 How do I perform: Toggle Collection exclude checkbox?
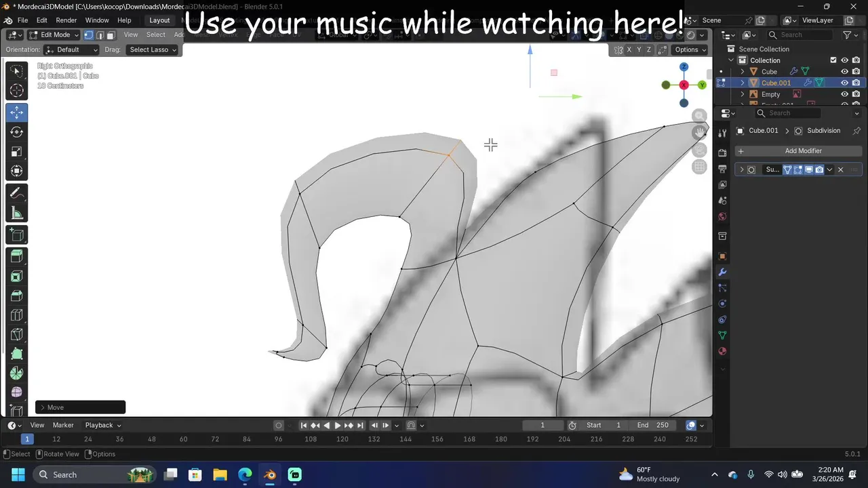tap(833, 60)
